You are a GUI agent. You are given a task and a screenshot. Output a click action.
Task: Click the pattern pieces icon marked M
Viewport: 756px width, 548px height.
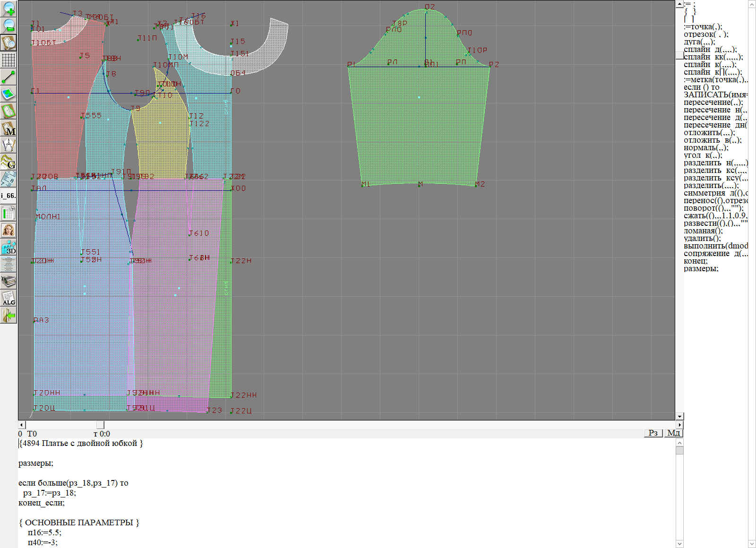(9, 128)
